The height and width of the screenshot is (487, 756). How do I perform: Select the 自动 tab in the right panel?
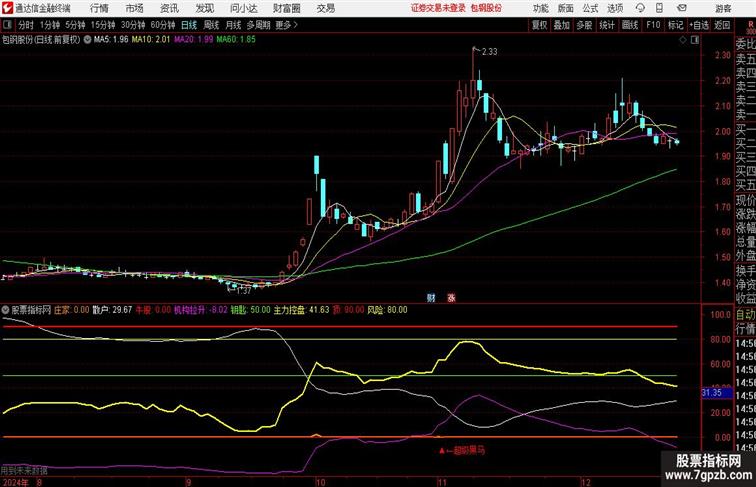(x=745, y=315)
